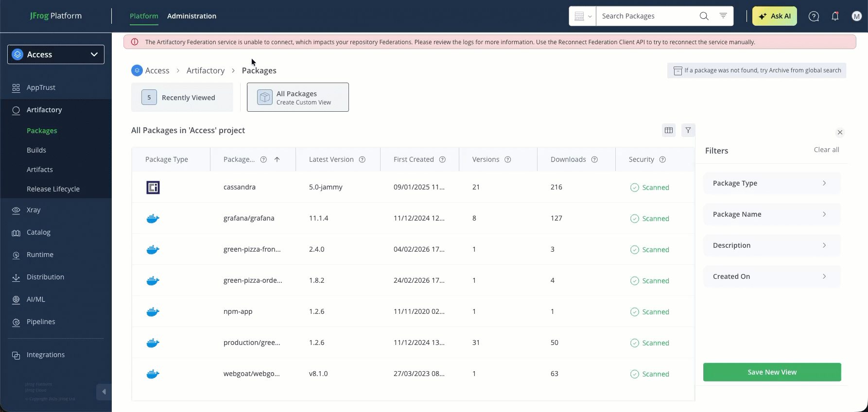The image size is (868, 412).
Task: Expand the Created On filter
Action: [772, 276]
